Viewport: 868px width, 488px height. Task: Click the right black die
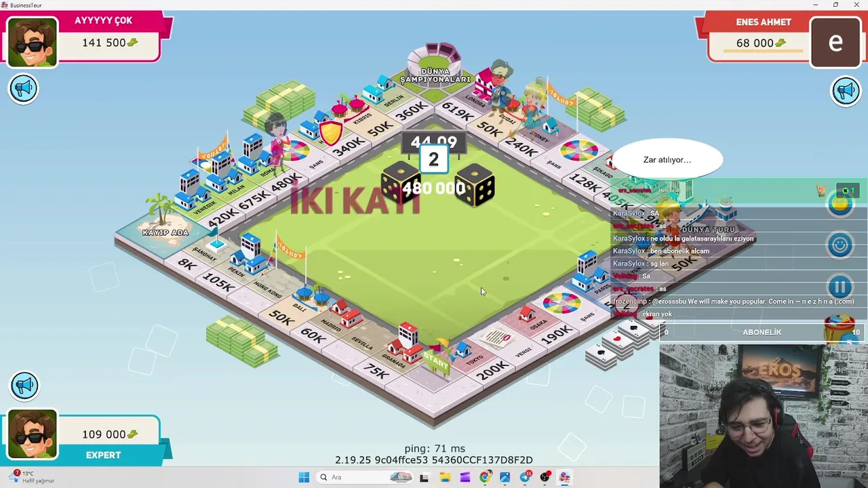pyautogui.click(x=475, y=184)
